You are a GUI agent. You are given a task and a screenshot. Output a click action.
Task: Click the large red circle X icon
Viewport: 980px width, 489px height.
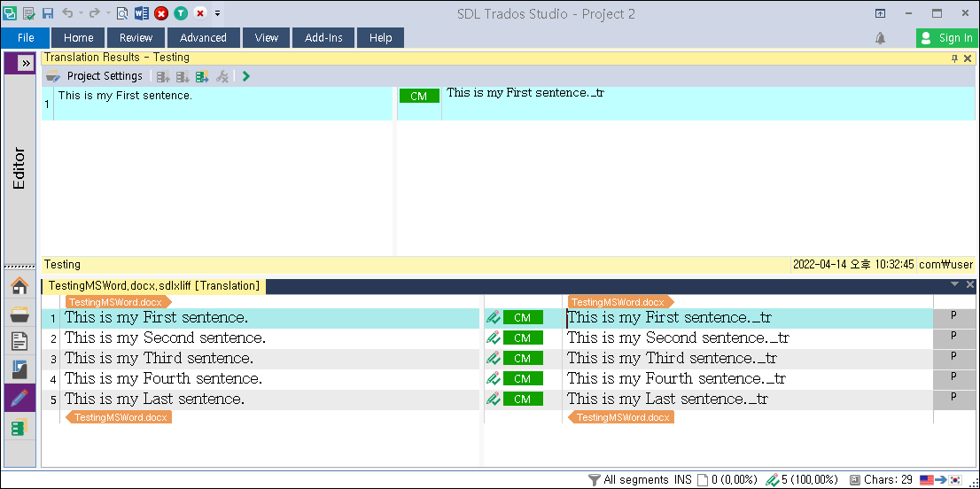[x=161, y=13]
